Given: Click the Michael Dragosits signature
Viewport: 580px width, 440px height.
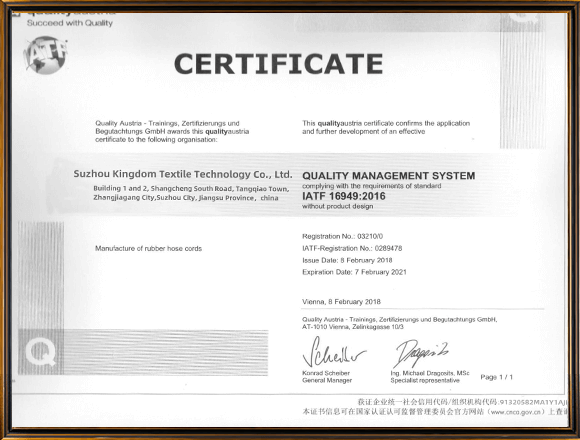Looking at the screenshot, I should [421, 353].
